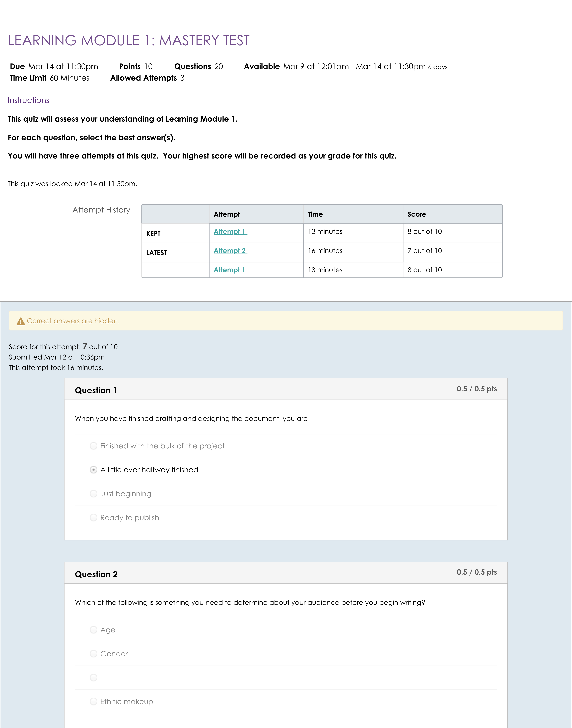Choose the 'Just beginning' radio button
Image resolution: width=572 pixels, height=728 pixels.
94,494
